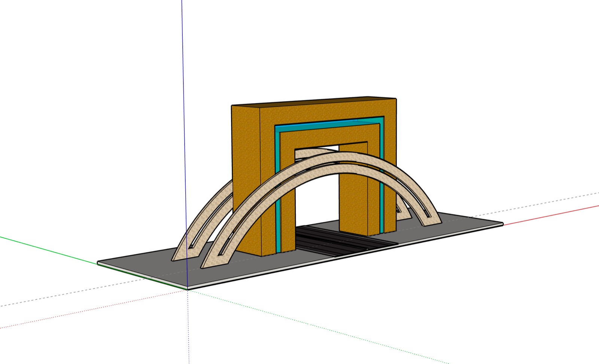This screenshot has width=599, height=364.
Task: Click the axis origin point at base corner
Action: [188, 289]
